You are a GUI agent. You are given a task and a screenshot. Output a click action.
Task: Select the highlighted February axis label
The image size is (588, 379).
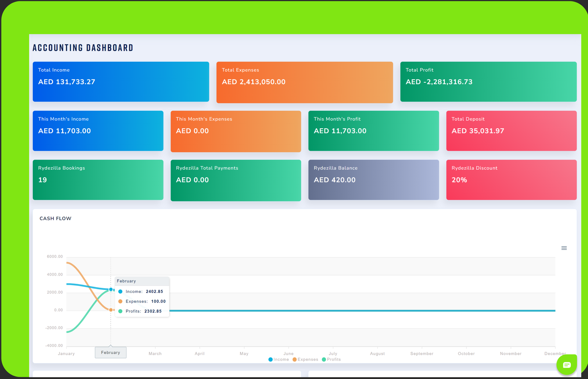111,353
